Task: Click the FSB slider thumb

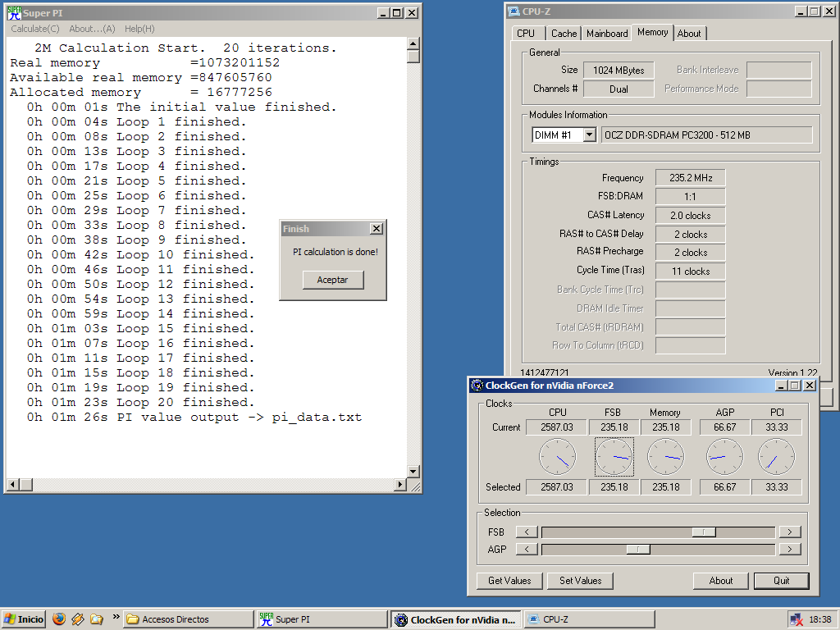Action: click(x=703, y=532)
